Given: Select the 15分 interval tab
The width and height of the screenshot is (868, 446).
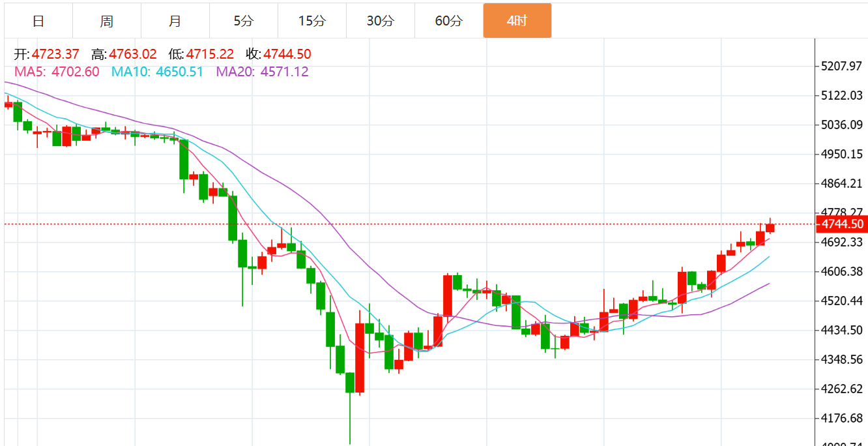Looking at the screenshot, I should point(312,21).
